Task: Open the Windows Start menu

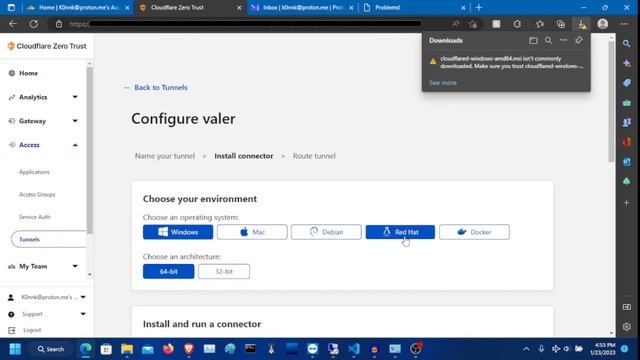Action: [x=15, y=349]
